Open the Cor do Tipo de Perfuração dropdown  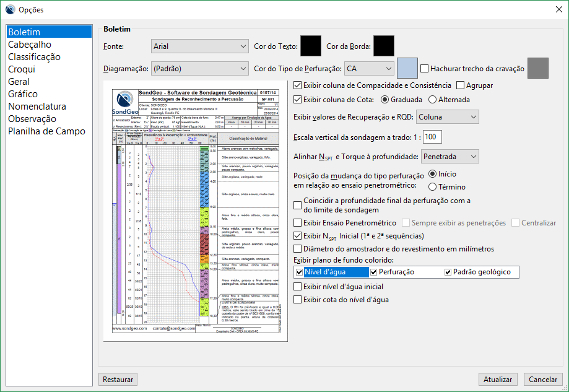point(369,69)
